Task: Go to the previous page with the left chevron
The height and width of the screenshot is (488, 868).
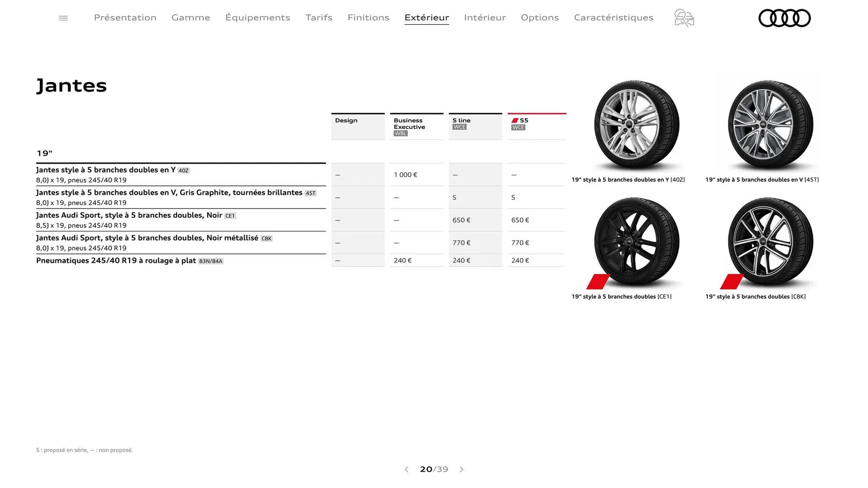Action: coord(406,469)
